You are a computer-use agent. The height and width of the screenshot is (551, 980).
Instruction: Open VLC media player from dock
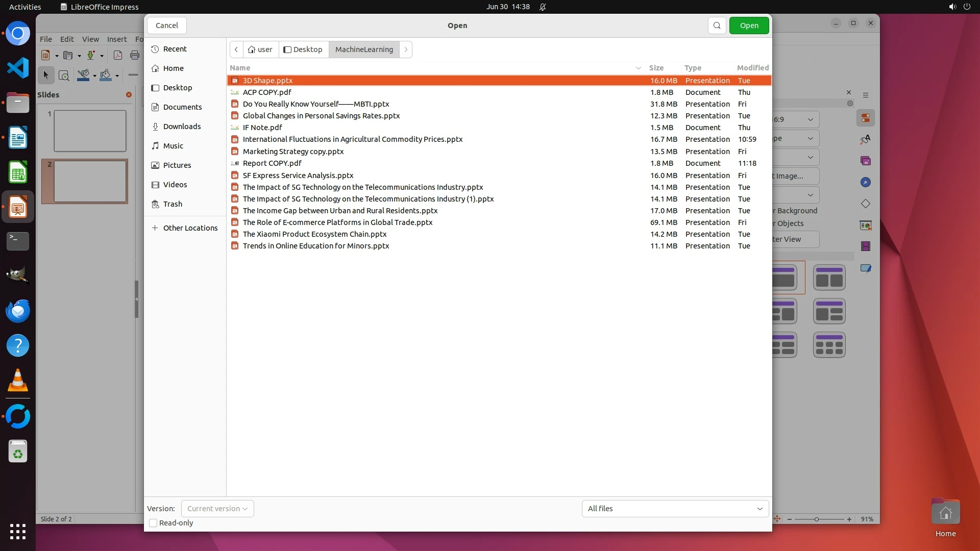[18, 381]
